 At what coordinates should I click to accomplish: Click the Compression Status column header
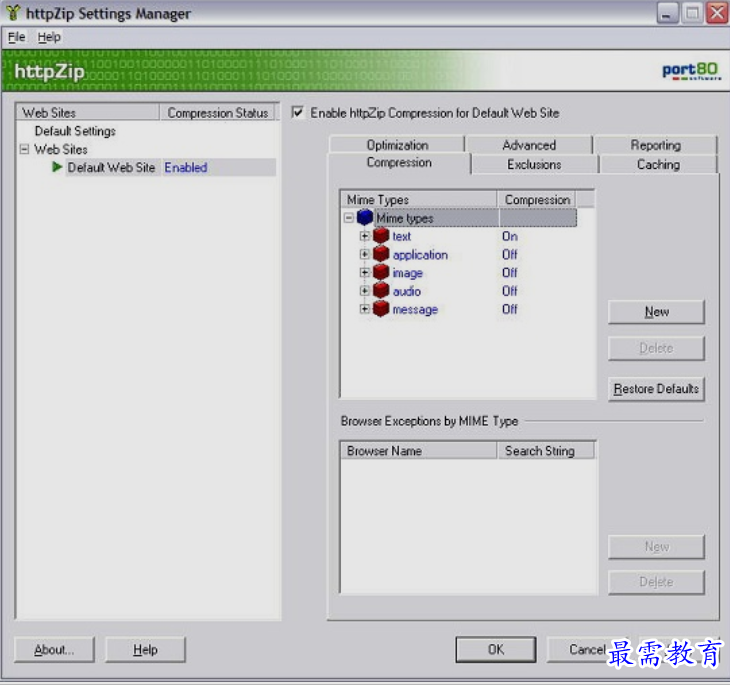(x=217, y=112)
